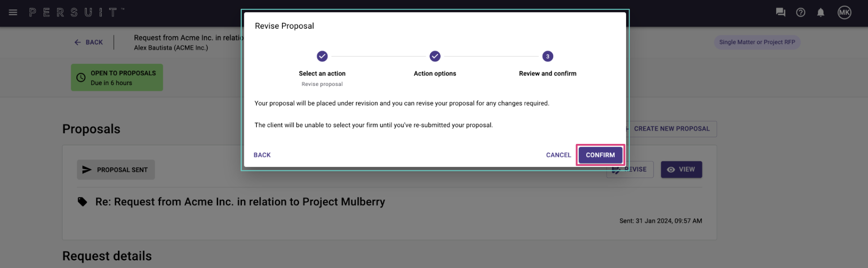Screen dimensions: 868x268
Task: Click the clock icon on OPEN TO PROPOSALS banner
Action: point(81,77)
